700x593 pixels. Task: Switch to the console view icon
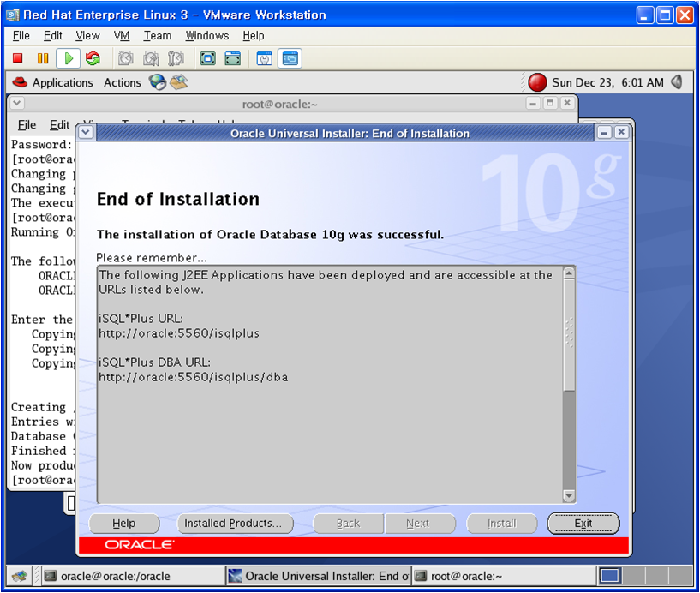290,58
